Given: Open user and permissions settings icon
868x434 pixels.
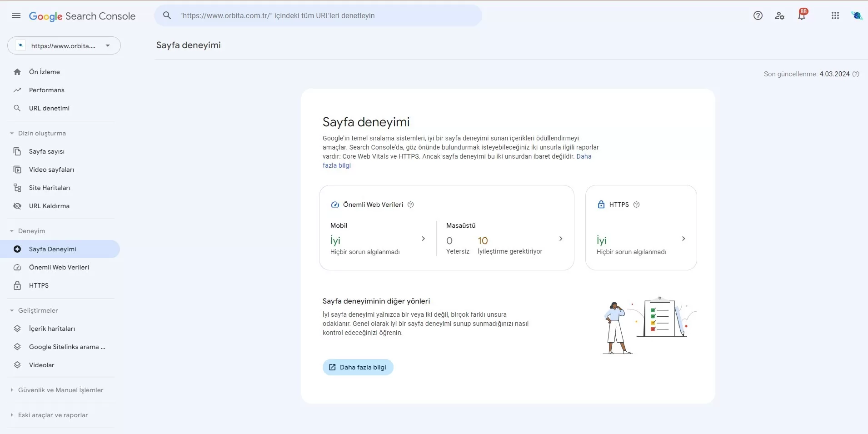Looking at the screenshot, I should [x=780, y=15].
